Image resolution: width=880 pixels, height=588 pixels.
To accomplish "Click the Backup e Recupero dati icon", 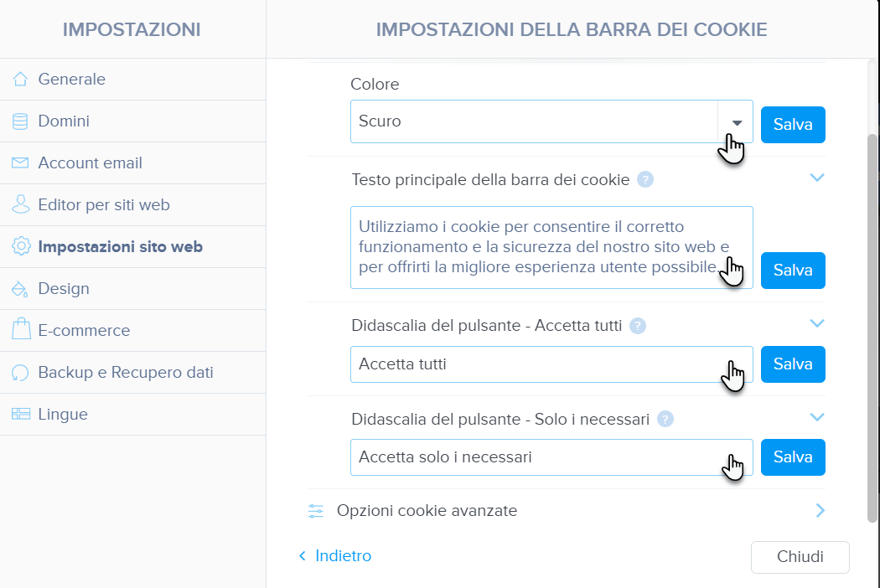I will point(20,373).
